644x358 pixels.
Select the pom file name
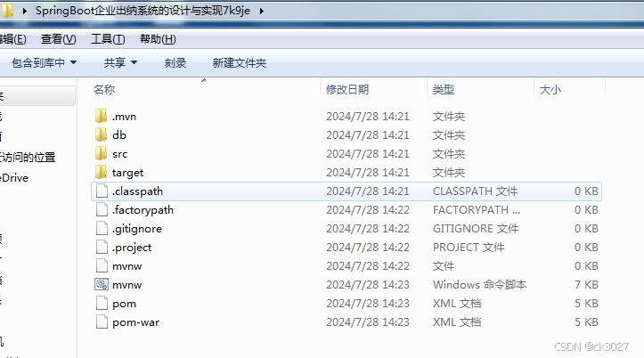pyautogui.click(x=124, y=304)
